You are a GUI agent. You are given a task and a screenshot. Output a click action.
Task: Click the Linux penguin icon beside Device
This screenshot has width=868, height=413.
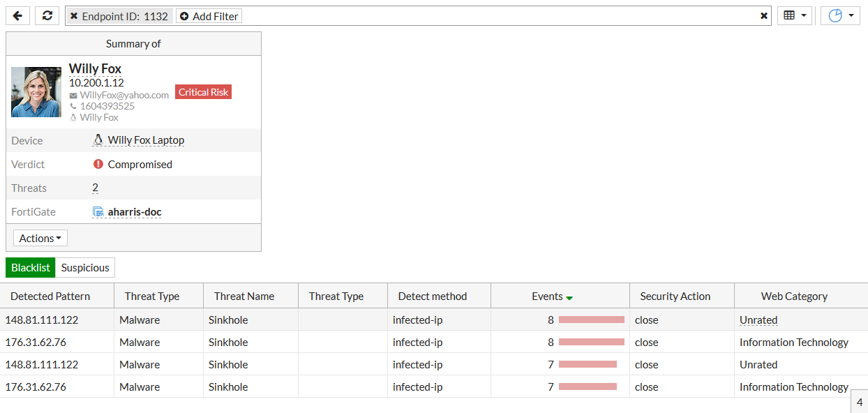pos(98,140)
